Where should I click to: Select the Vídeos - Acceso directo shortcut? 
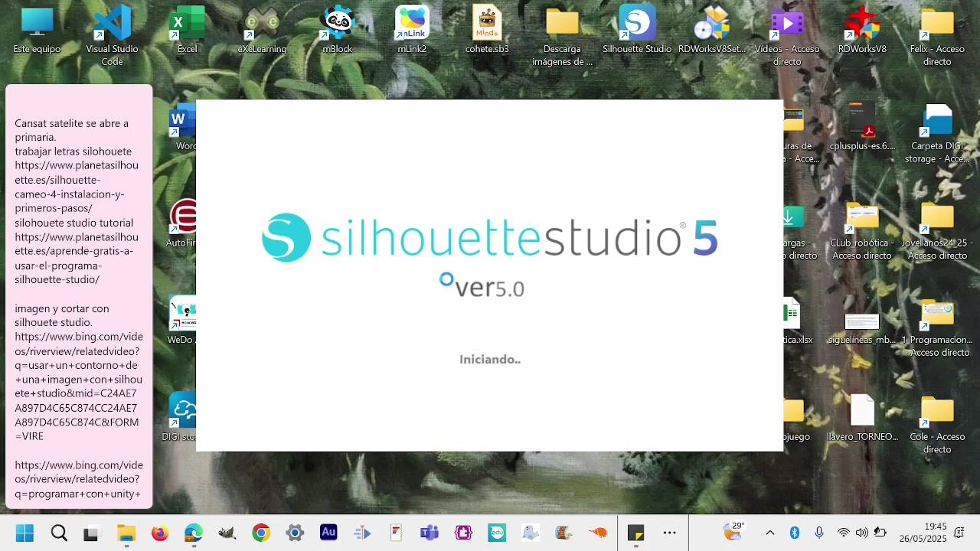787,36
